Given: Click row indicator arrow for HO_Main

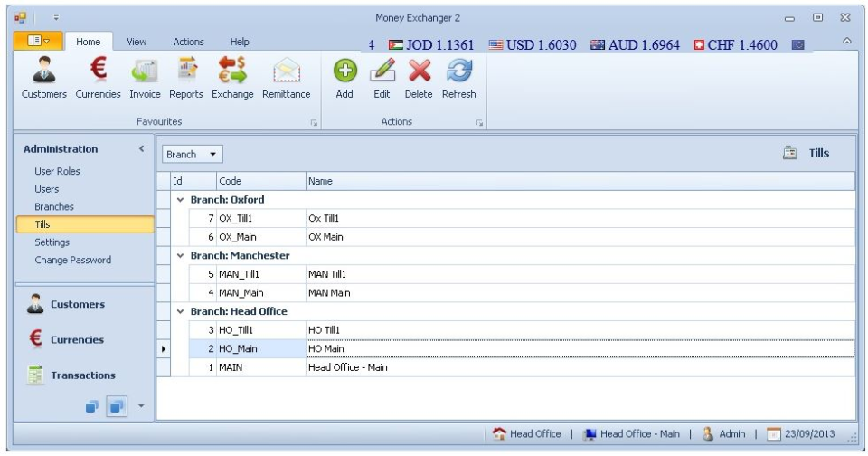Looking at the screenshot, I should 164,349.
